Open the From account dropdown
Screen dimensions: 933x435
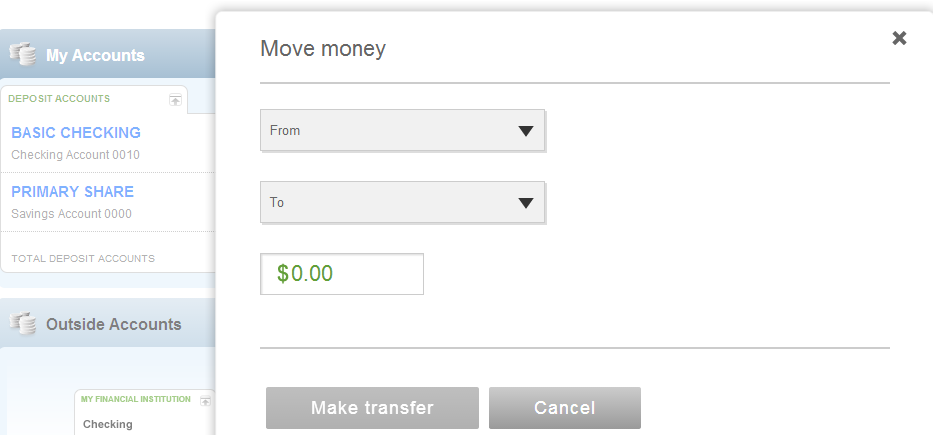pyautogui.click(x=402, y=131)
